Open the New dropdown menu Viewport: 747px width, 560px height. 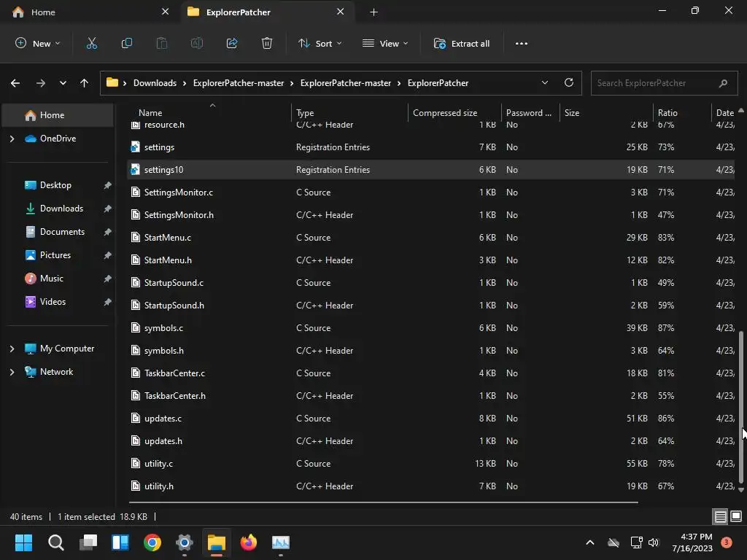click(38, 43)
